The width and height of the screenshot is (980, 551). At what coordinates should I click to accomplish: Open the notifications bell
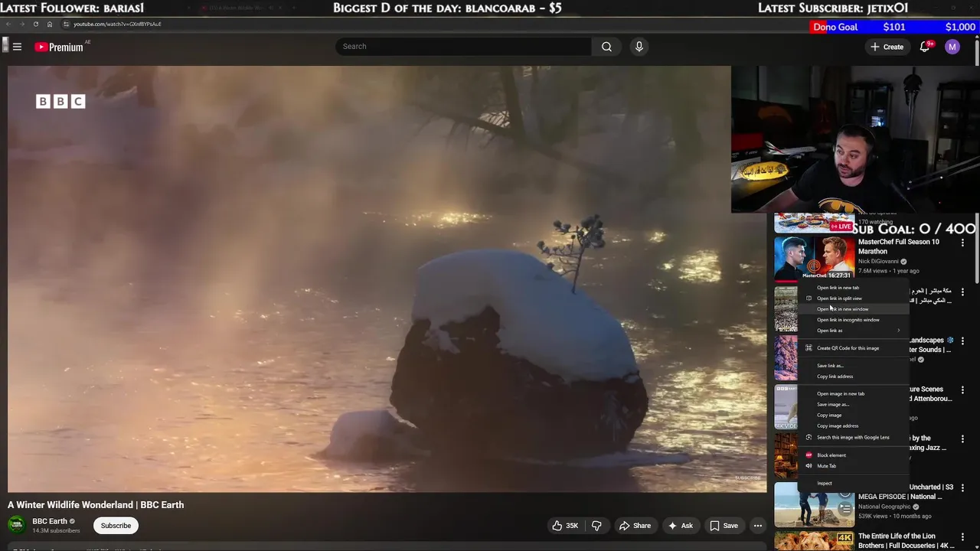925,47
